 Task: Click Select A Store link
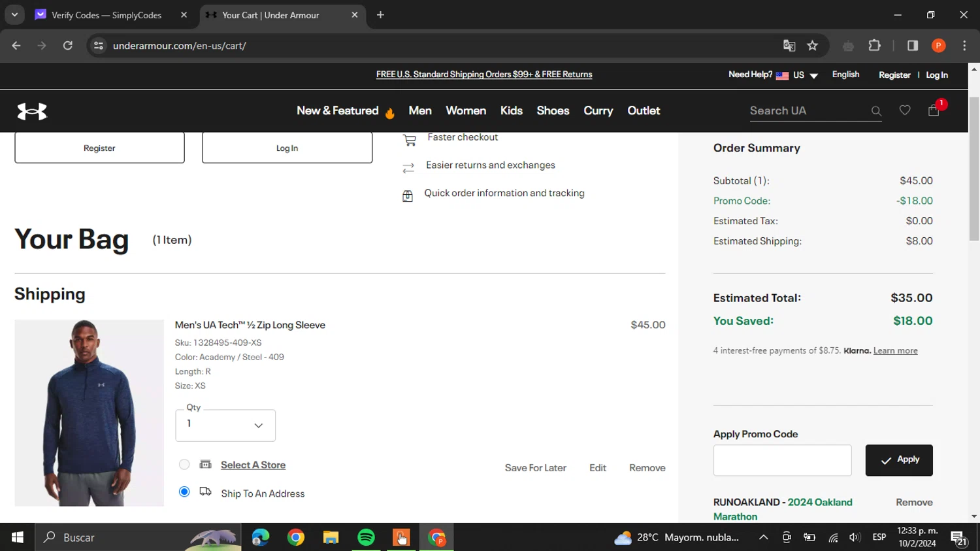tap(253, 465)
